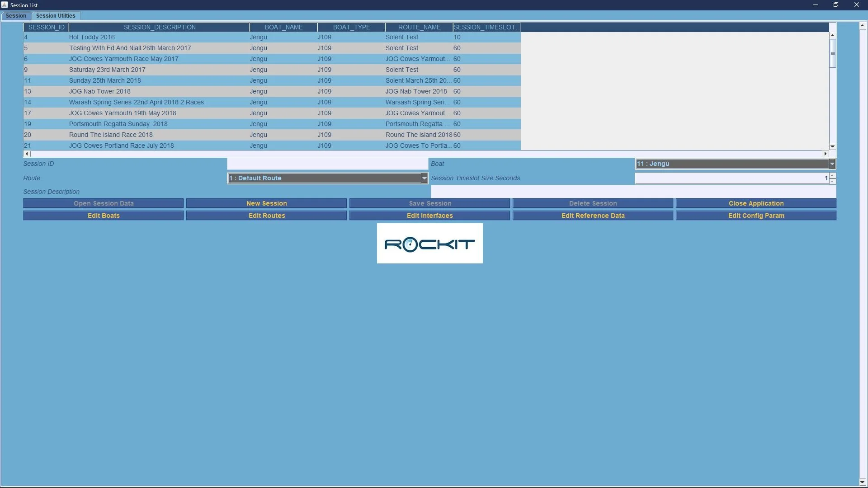The image size is (868, 488).
Task: Click Edit Reference Data
Action: click(x=593, y=216)
